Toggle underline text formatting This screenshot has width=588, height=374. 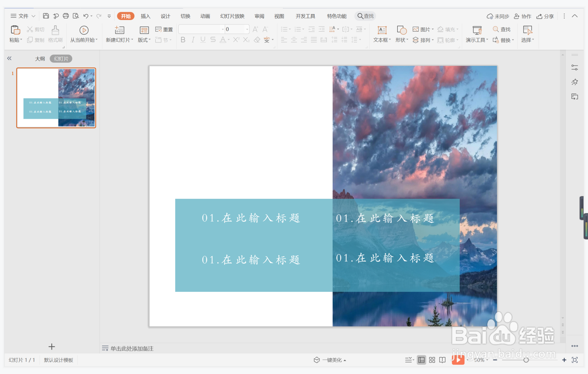tap(203, 40)
